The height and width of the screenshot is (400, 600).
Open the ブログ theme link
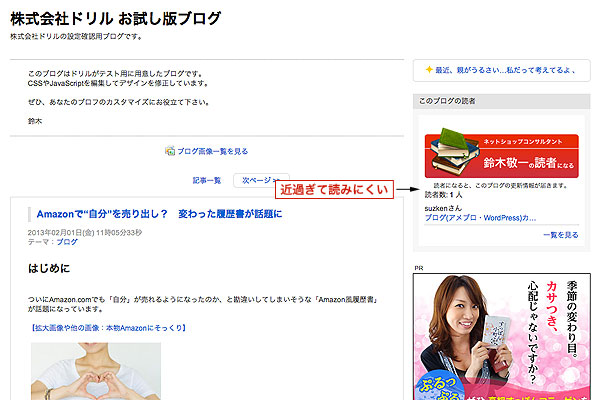click(67, 242)
